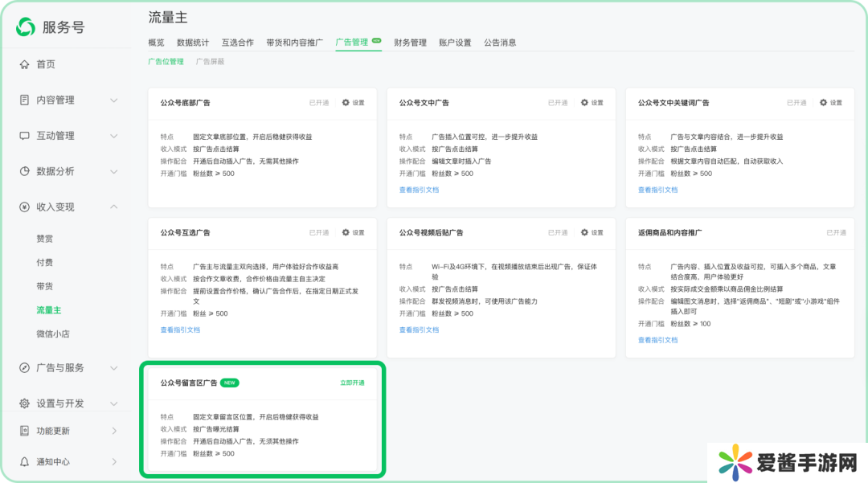The image size is (868, 483).
Task: Click 立即开通 for 公众号留言区广告
Action: tap(352, 383)
